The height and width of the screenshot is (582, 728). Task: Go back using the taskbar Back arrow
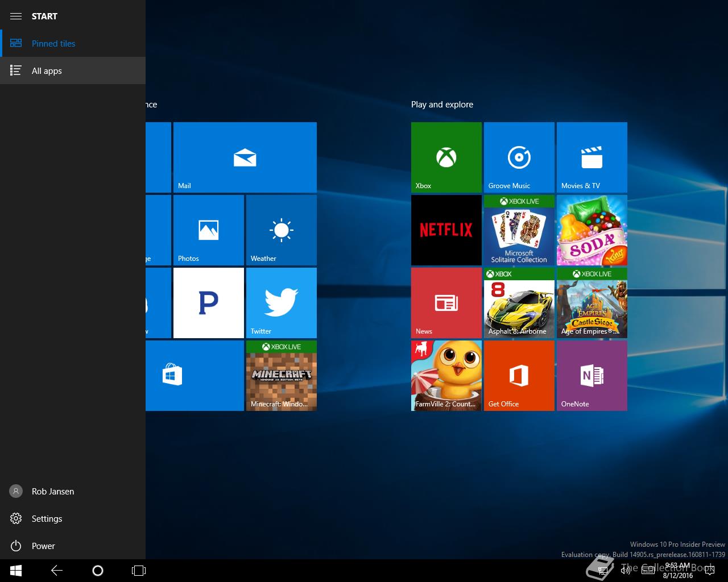click(x=57, y=571)
